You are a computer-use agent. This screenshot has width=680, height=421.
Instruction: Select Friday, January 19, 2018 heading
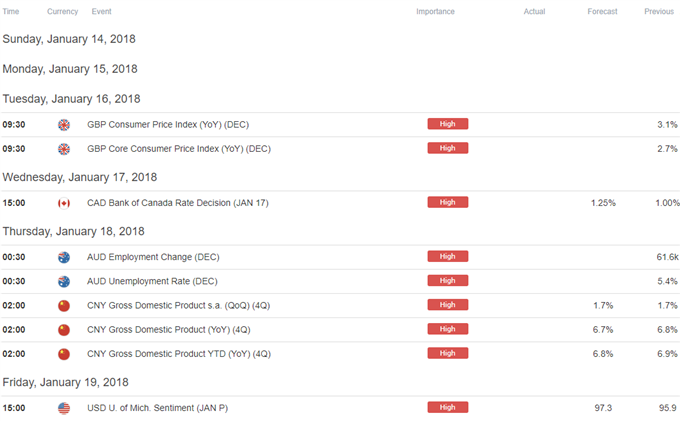click(65, 383)
